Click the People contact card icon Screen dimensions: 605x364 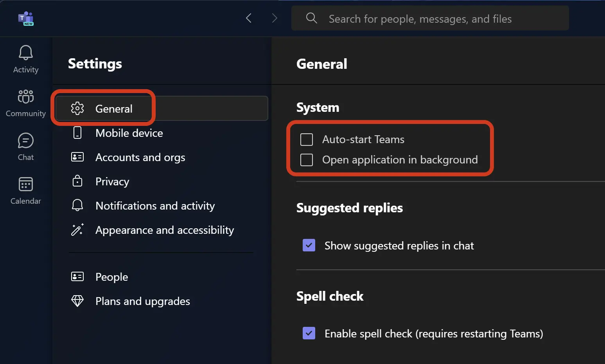(77, 276)
